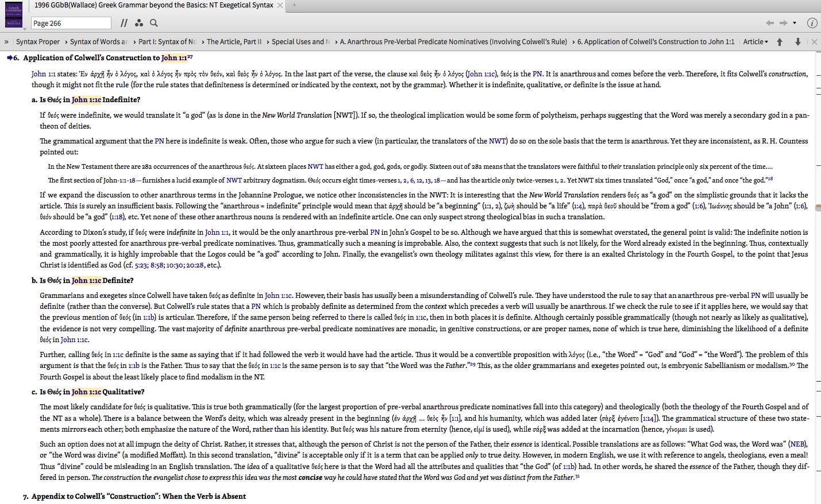Select the GGbB Wallace Greek Grammar tab
The image size is (821, 504).
point(154,5)
